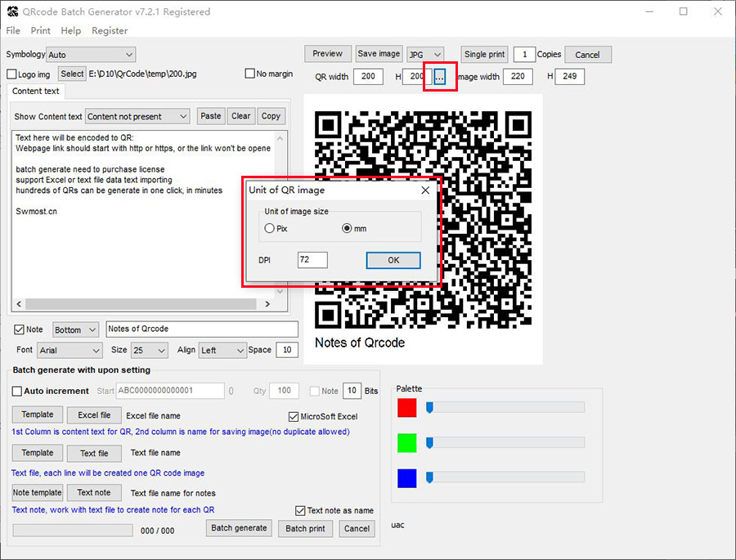The height and width of the screenshot is (560, 736).
Task: Click the QR width input field
Action: [x=369, y=76]
